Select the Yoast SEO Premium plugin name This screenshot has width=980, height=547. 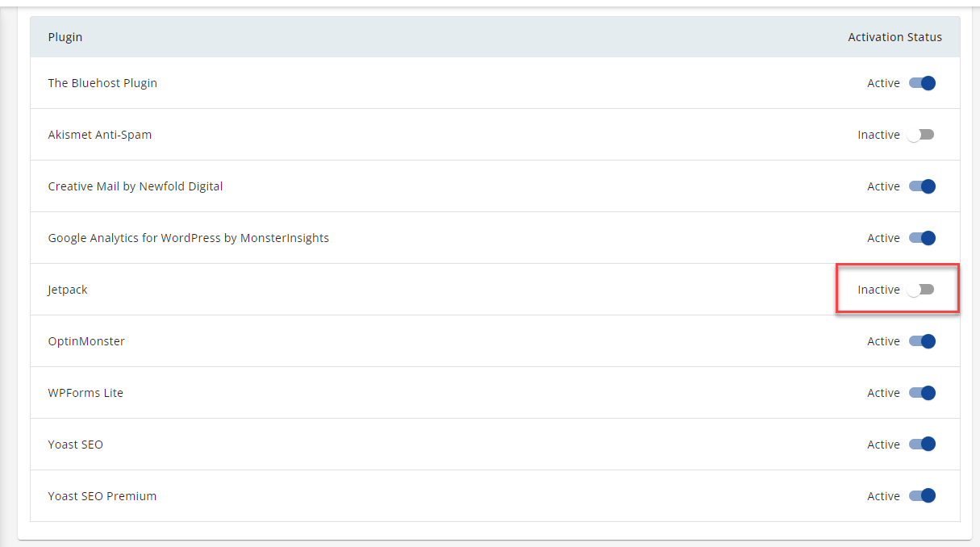(102, 495)
